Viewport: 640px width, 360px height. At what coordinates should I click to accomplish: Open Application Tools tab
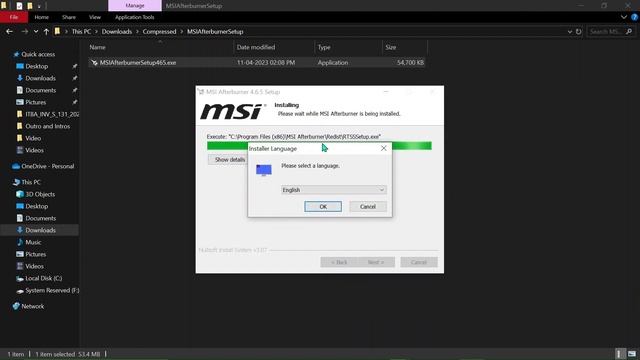(134, 17)
